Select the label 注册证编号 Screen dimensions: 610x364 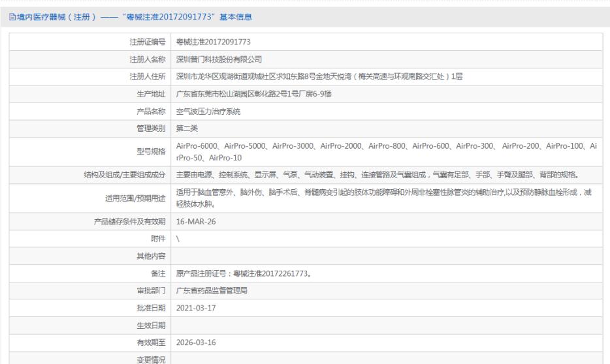148,42
